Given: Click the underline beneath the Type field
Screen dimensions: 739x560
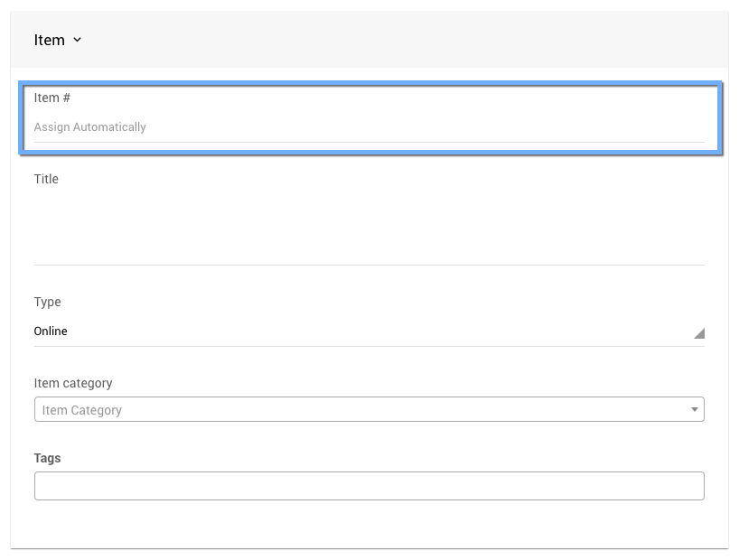Looking at the screenshot, I should coord(369,346).
